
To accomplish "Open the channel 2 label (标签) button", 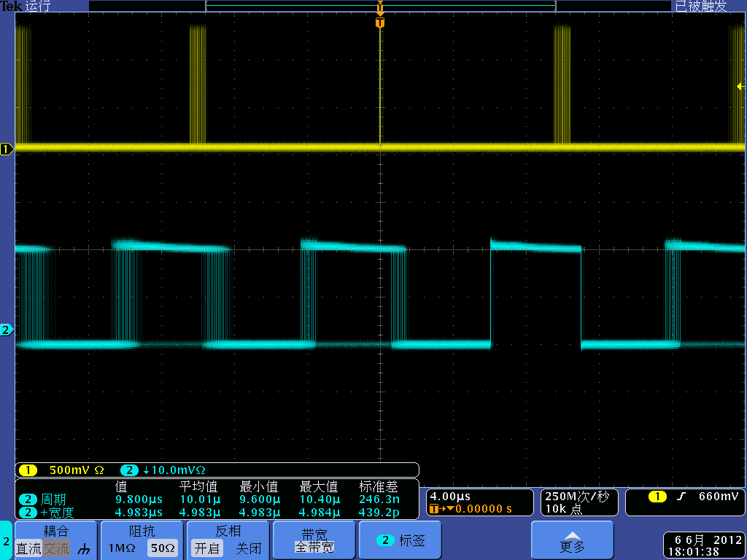I will click(x=400, y=540).
